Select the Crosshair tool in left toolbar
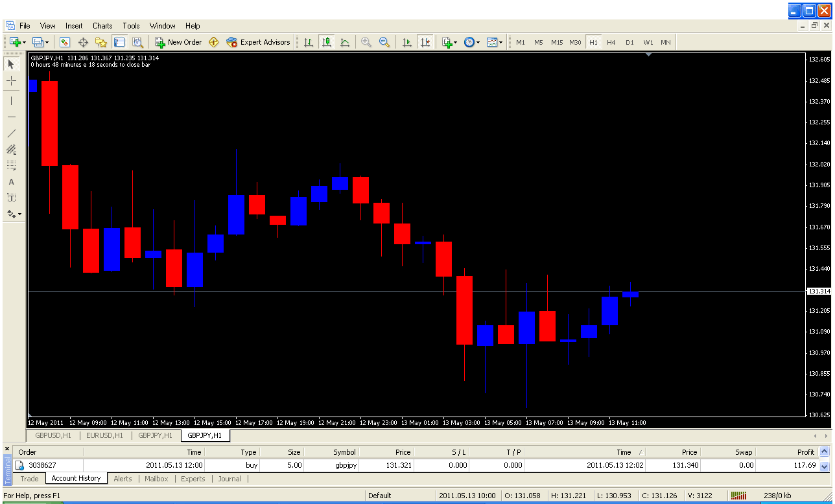Image resolution: width=835 pixels, height=504 pixels. pos(11,81)
